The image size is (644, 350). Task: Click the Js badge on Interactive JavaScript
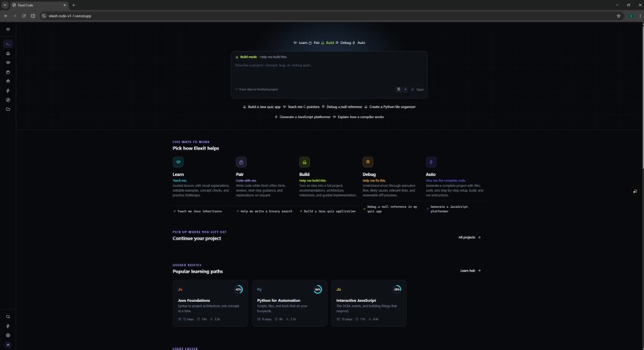click(x=339, y=289)
